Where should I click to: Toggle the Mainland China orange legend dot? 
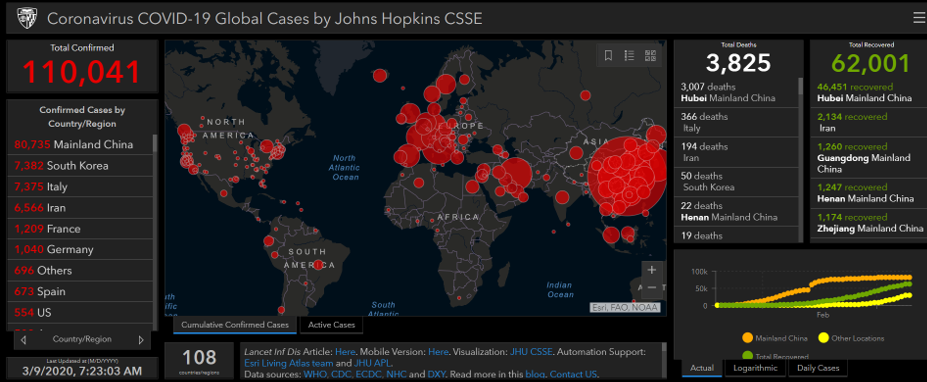pyautogui.click(x=747, y=338)
